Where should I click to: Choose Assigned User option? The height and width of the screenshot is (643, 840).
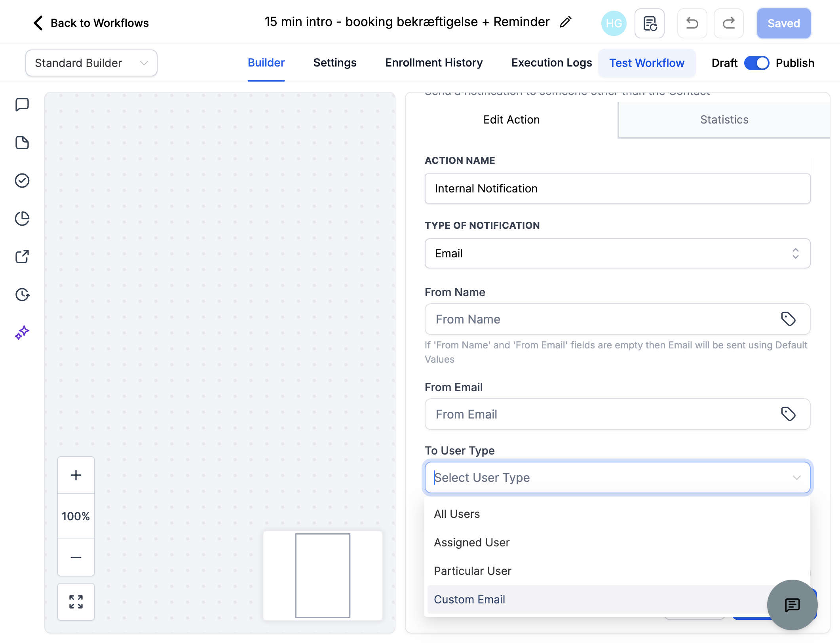618,542
